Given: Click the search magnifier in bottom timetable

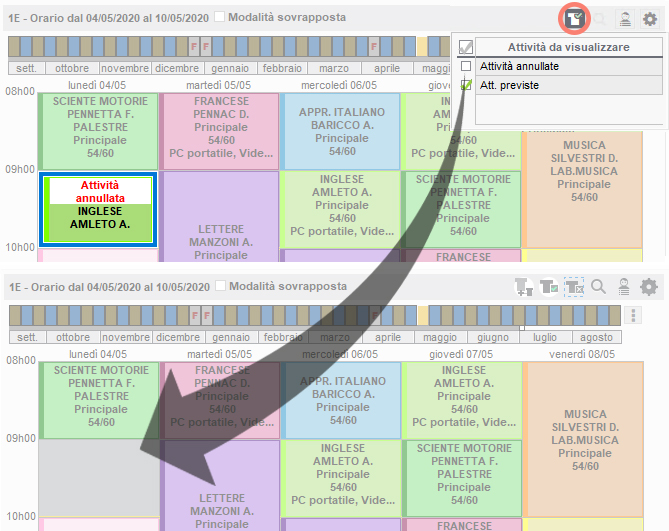Looking at the screenshot, I should pyautogui.click(x=598, y=287).
